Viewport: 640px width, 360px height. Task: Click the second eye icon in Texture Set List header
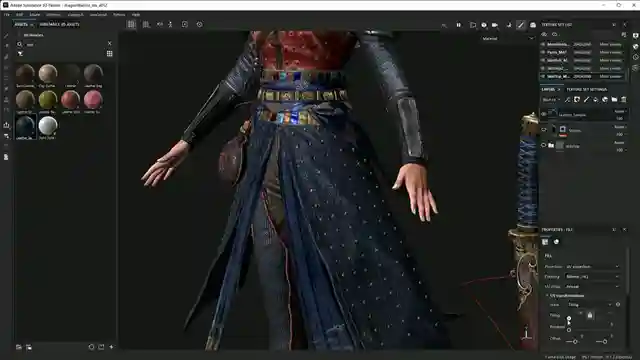pos(554,35)
